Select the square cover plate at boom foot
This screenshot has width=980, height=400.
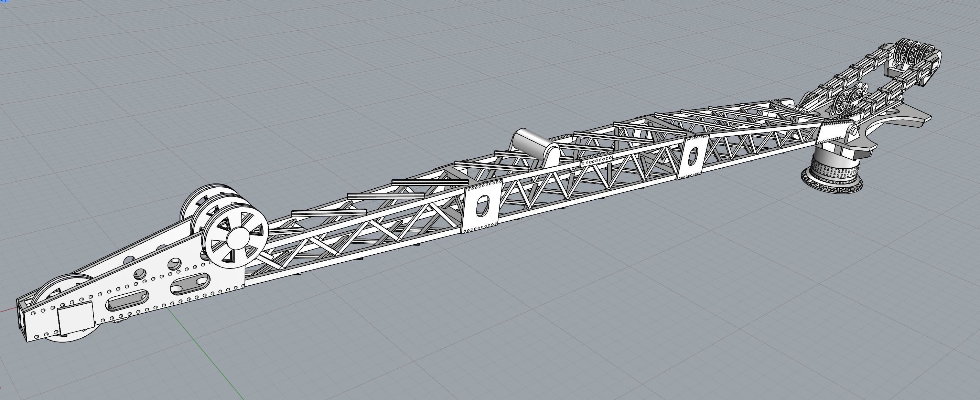(x=76, y=318)
